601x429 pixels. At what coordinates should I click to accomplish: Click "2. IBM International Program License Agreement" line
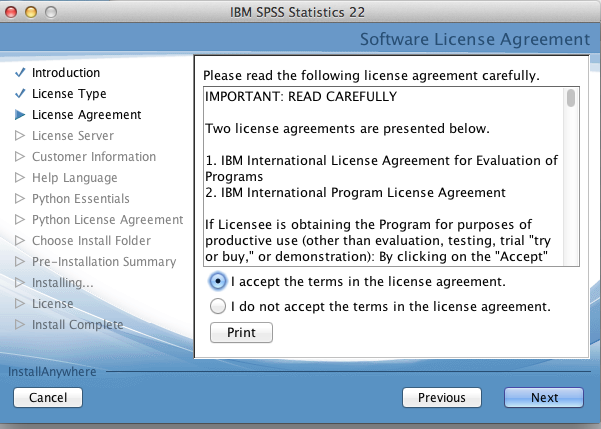click(355, 192)
